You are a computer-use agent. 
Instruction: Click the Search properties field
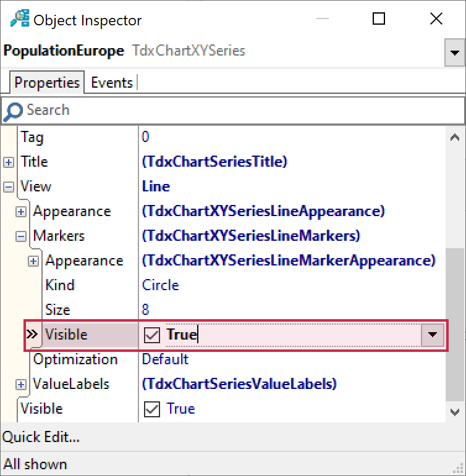click(241, 111)
